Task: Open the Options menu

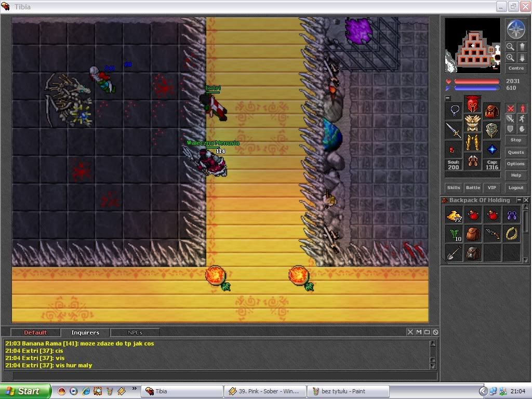Action: coord(516,164)
